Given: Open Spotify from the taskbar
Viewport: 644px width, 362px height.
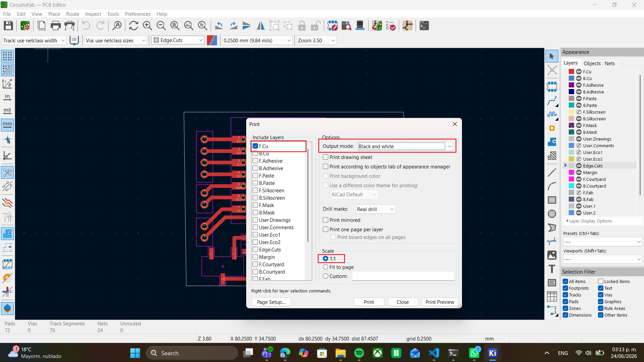Looking at the screenshot, I should (359, 353).
